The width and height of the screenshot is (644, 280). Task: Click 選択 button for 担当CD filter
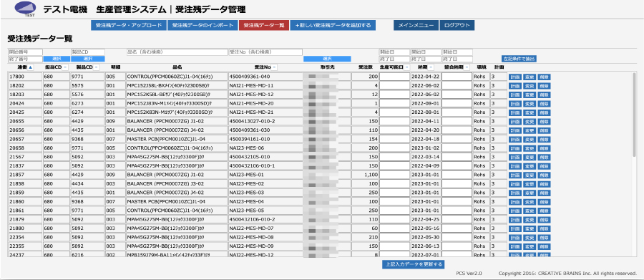[57, 59]
